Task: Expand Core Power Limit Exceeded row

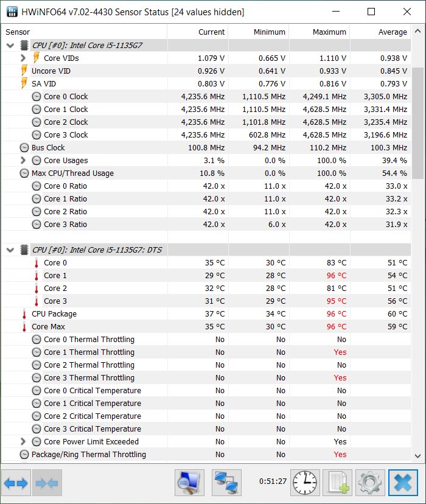Action: coord(23,442)
